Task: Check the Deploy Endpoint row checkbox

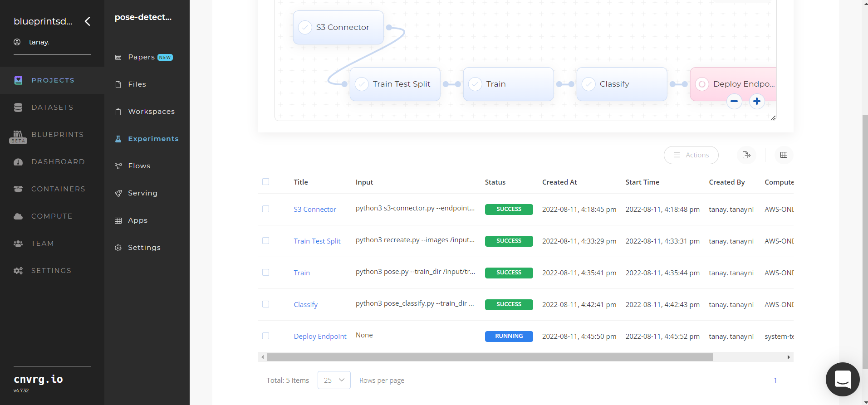Action: 266,336
